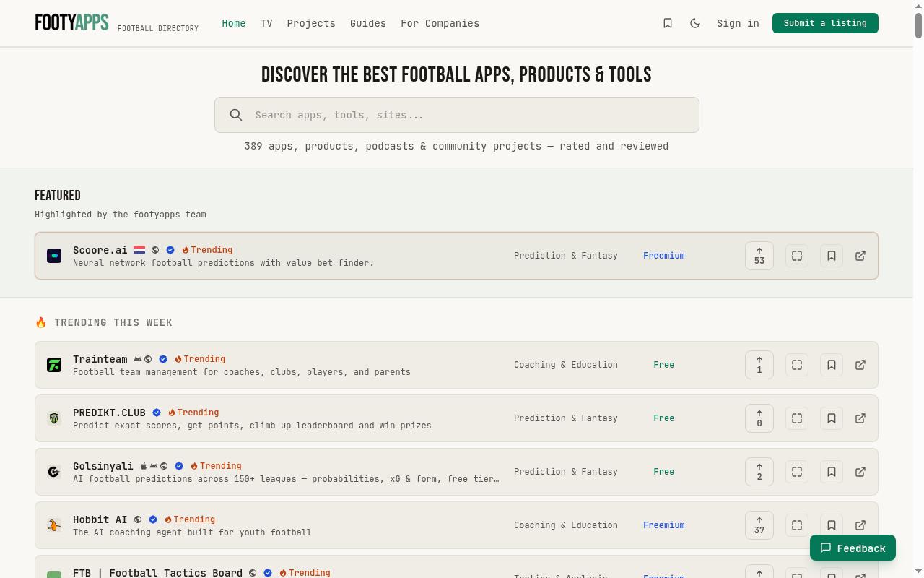Image resolution: width=924 pixels, height=578 pixels.
Task: Open the Hobbit AI listing title
Action: [100, 519]
